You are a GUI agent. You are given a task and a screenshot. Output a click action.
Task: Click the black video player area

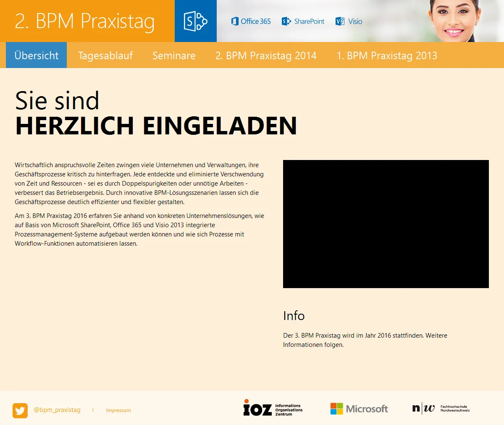(386, 224)
